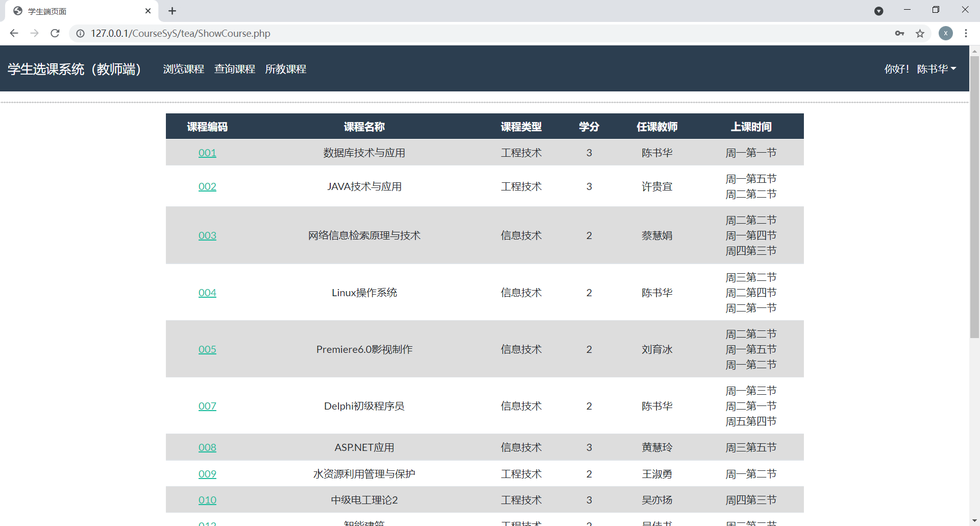Click the browser forward arrow

pos(34,33)
